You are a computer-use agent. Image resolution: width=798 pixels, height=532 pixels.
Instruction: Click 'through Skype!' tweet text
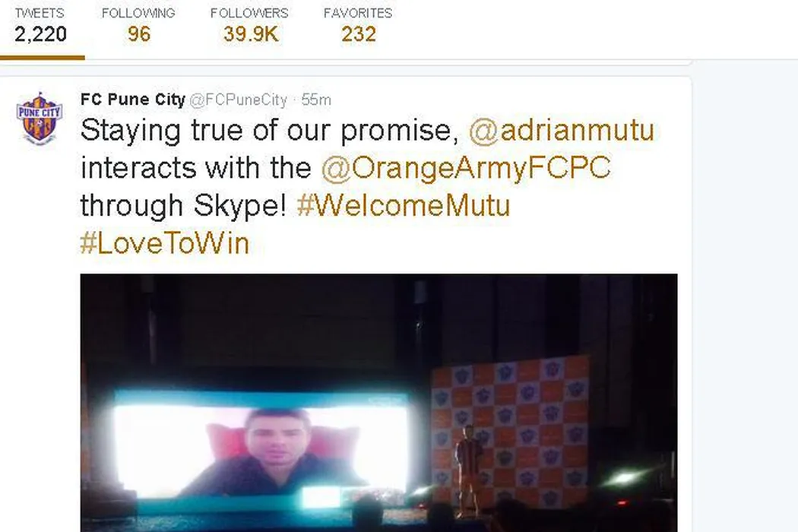[184, 206]
